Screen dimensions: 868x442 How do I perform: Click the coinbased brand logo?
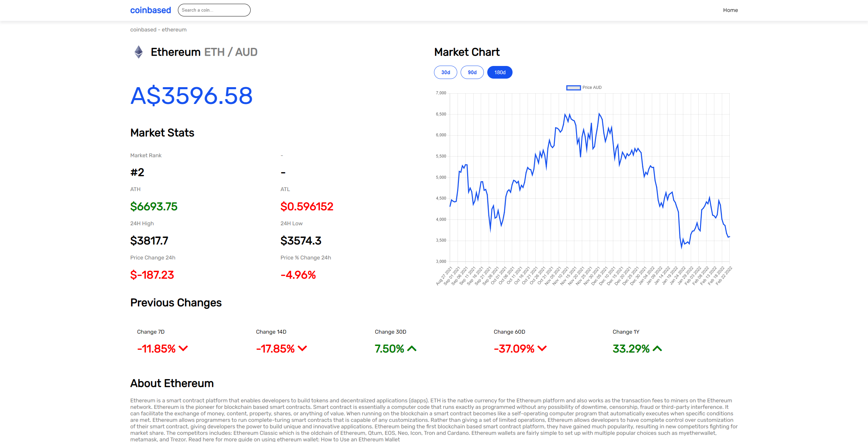tap(150, 10)
